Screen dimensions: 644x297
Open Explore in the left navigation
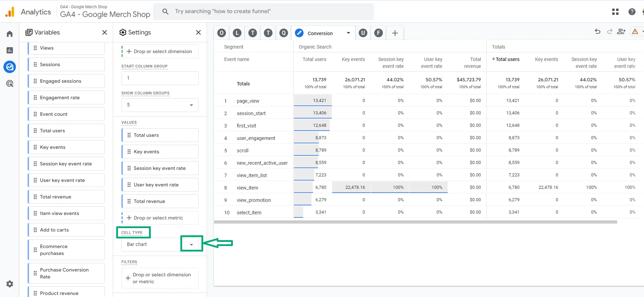(x=10, y=67)
